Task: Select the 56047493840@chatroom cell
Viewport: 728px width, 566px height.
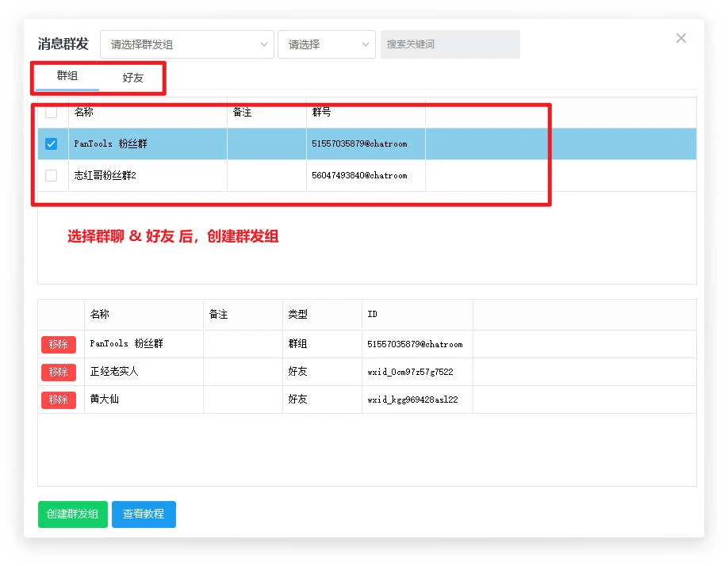Action: pyautogui.click(x=366, y=175)
